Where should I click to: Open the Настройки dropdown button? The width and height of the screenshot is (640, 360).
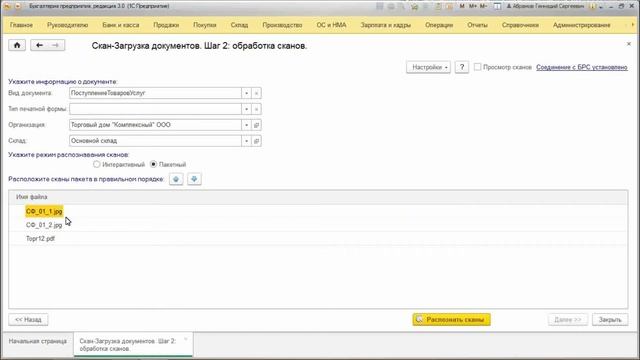[429, 67]
